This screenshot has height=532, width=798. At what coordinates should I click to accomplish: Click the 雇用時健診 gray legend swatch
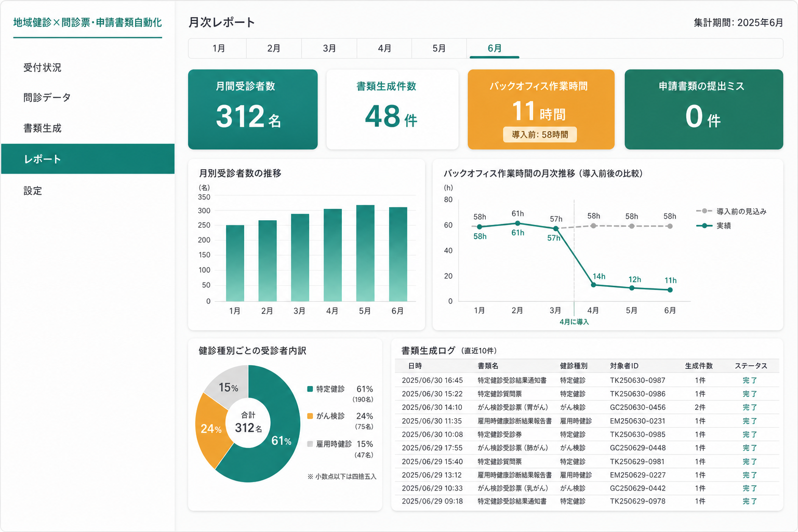tap(310, 444)
